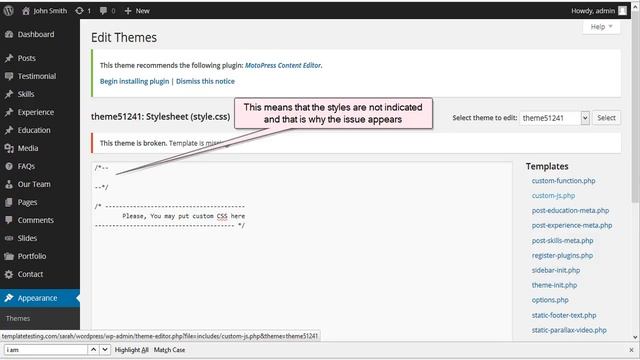Click the scrollbar down arrow
Screen dimensions: 640x360
click(x=635, y=337)
